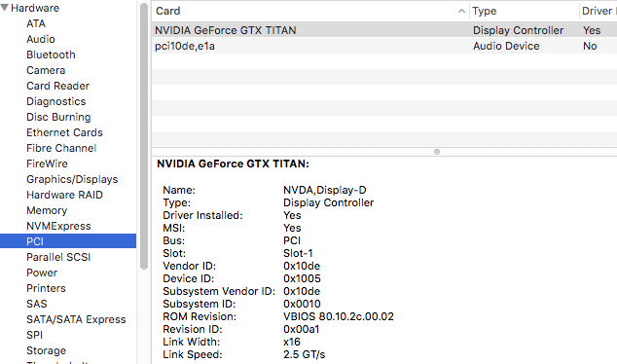The image size is (617, 364).
Task: Open Disc Burning in the sidebar
Action: point(58,117)
